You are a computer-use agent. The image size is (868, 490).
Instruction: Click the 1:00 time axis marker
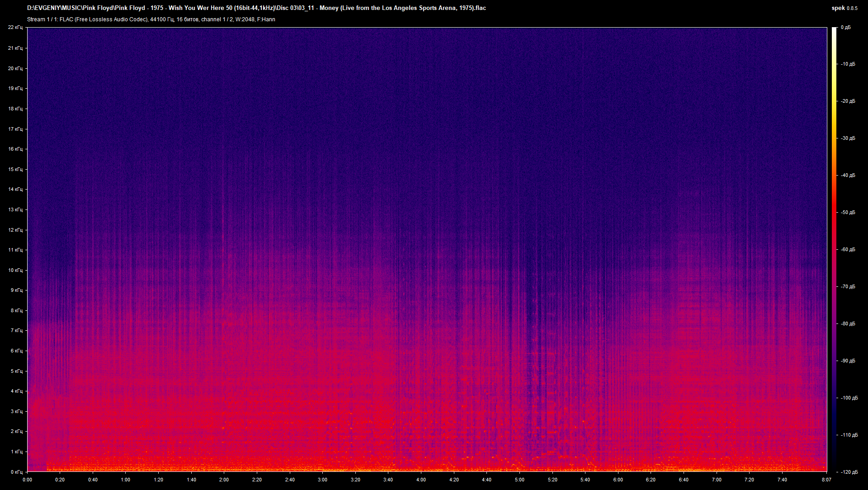click(126, 480)
